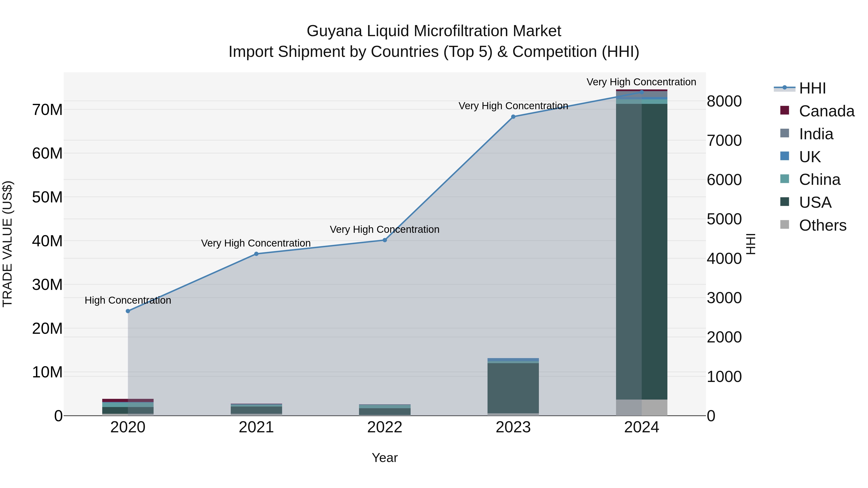Click the 2021 x-axis tick label
The width and height of the screenshot is (868, 488).
pos(256,427)
